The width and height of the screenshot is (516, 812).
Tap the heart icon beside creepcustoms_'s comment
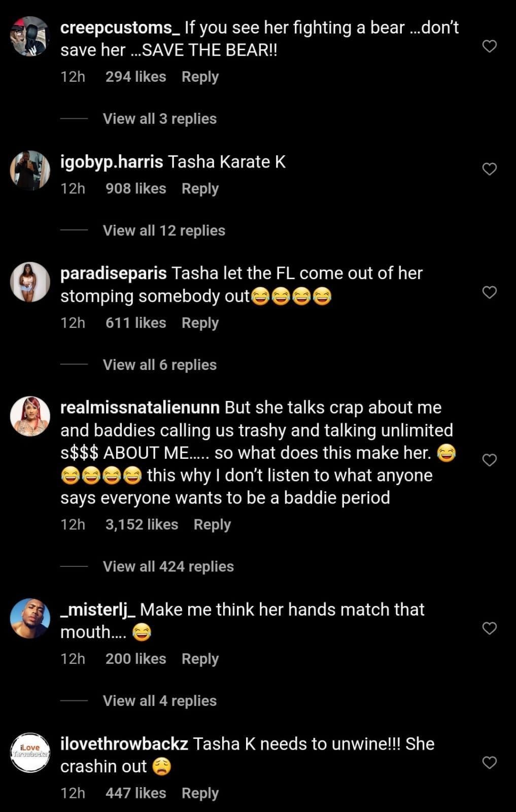(x=489, y=46)
